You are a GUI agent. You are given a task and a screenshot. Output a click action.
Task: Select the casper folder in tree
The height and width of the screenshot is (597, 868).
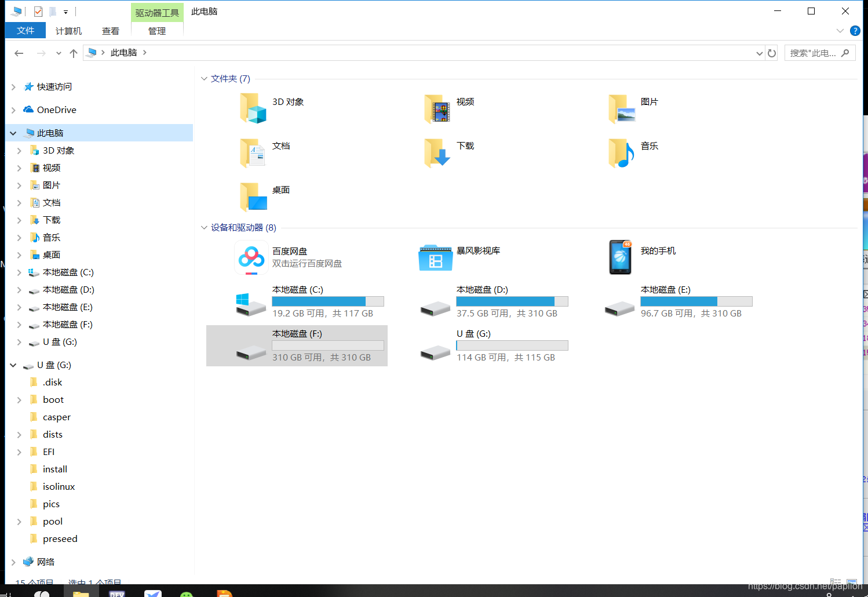coord(57,417)
